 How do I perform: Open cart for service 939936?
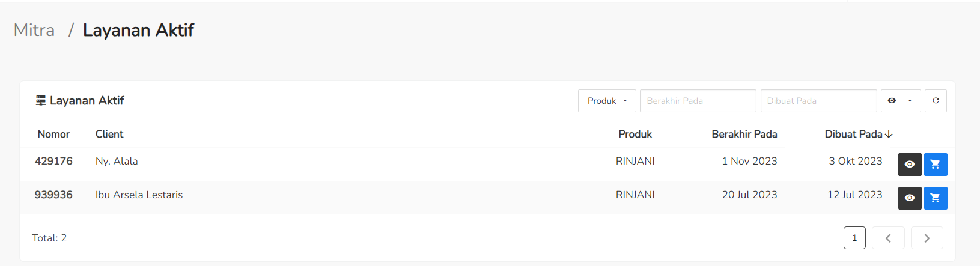coord(936,198)
